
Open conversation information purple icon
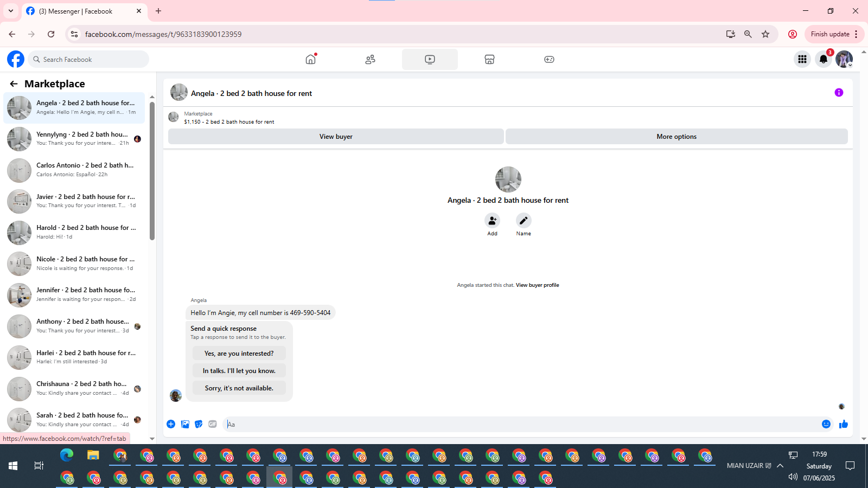(839, 93)
